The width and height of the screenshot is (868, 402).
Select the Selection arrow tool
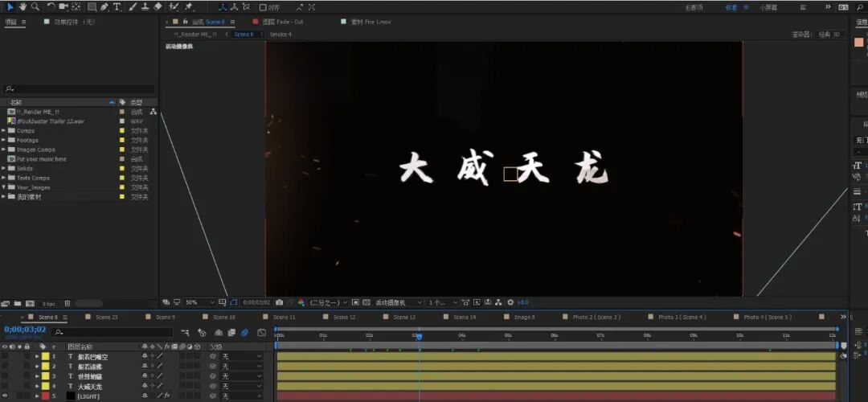pyautogui.click(x=10, y=6)
